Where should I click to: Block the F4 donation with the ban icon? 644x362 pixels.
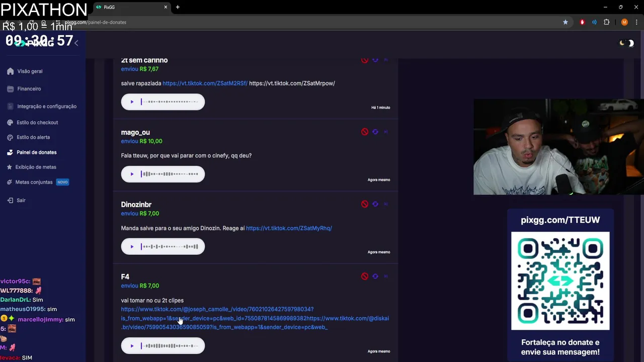(x=364, y=276)
